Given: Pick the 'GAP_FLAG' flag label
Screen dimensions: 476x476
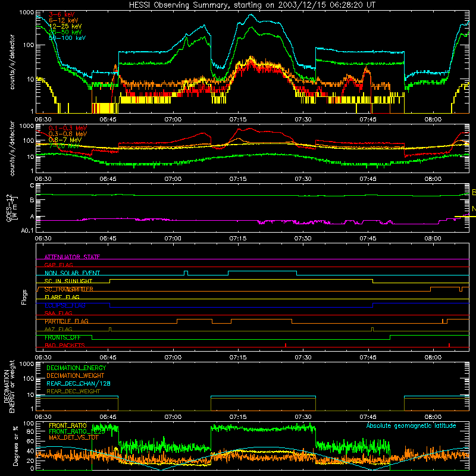Looking at the screenshot, I should tap(58, 265).
